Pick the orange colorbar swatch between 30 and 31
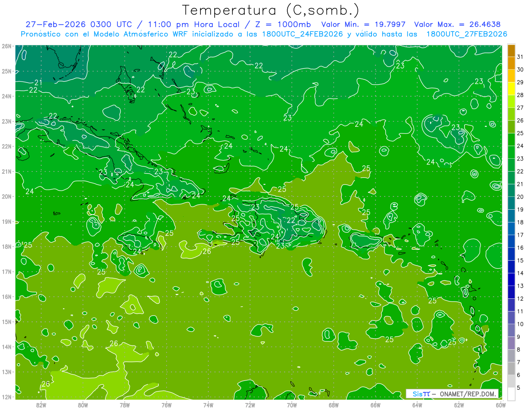The image size is (532, 411). pyautogui.click(x=511, y=63)
